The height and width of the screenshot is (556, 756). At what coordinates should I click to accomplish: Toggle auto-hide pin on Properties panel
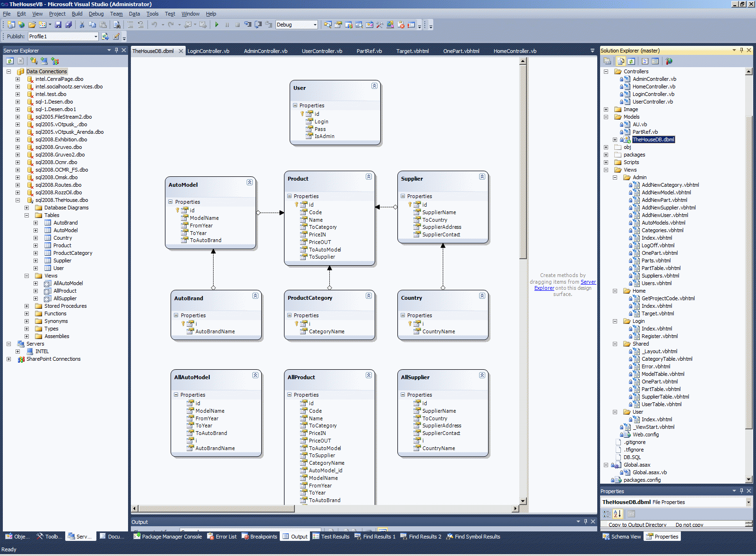click(x=741, y=491)
